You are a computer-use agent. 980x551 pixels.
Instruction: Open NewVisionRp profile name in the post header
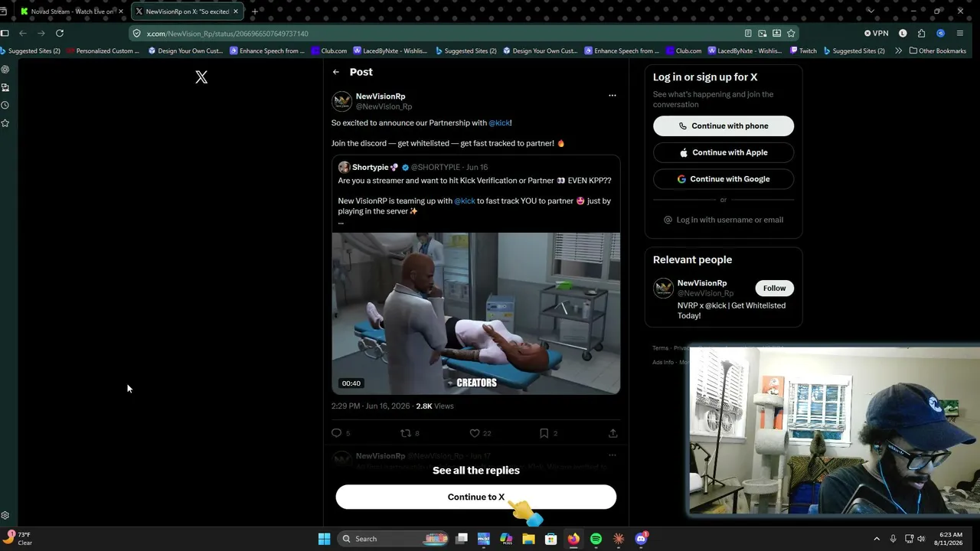pyautogui.click(x=381, y=96)
